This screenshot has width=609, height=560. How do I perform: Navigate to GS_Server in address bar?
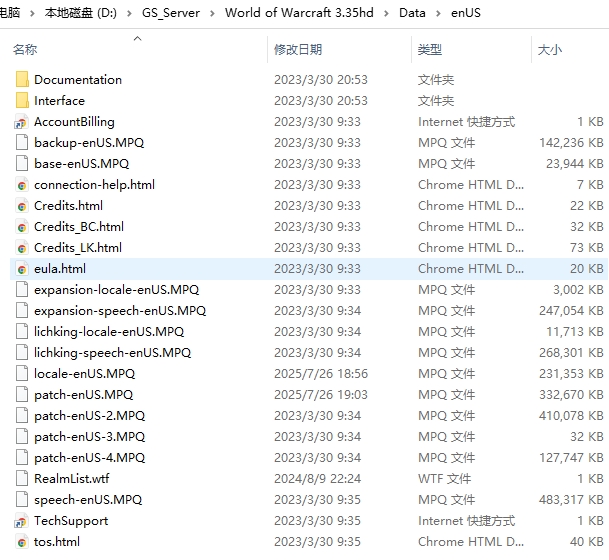tap(171, 13)
